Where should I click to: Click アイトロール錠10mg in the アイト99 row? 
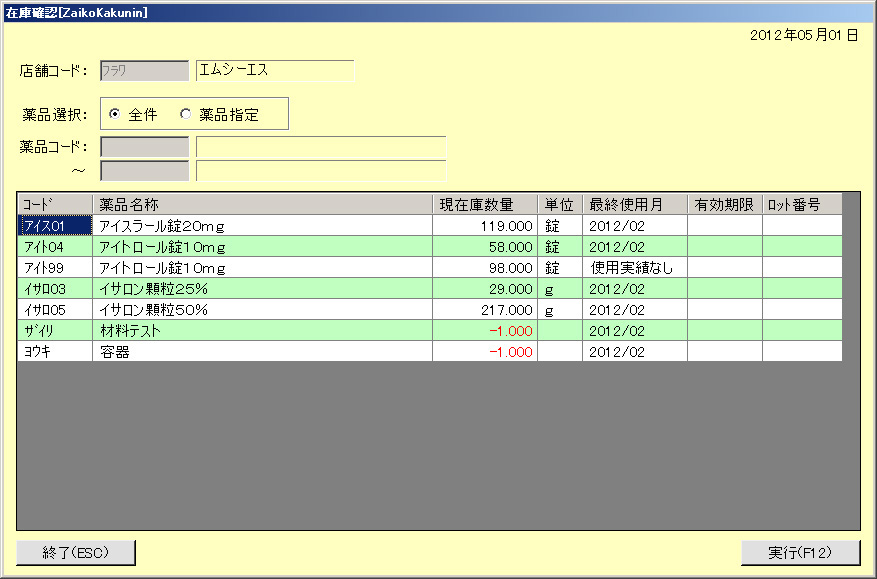[262, 267]
